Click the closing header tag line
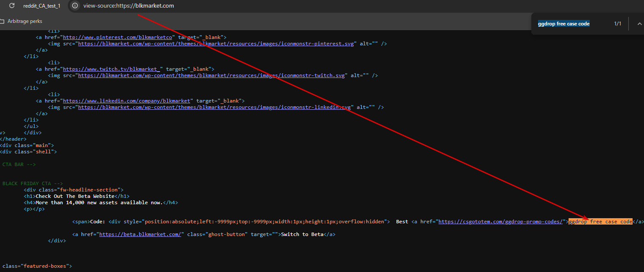This screenshot has width=644, height=272. (13, 139)
